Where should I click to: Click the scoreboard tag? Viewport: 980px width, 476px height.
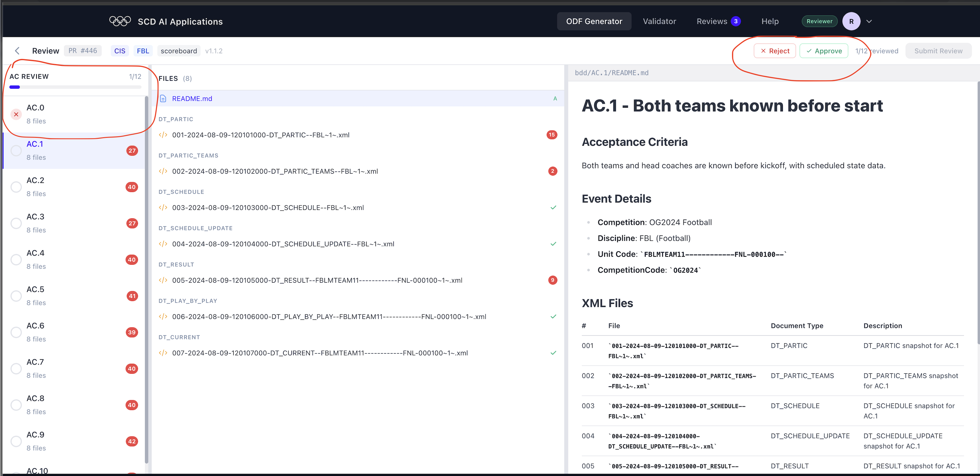click(x=179, y=51)
